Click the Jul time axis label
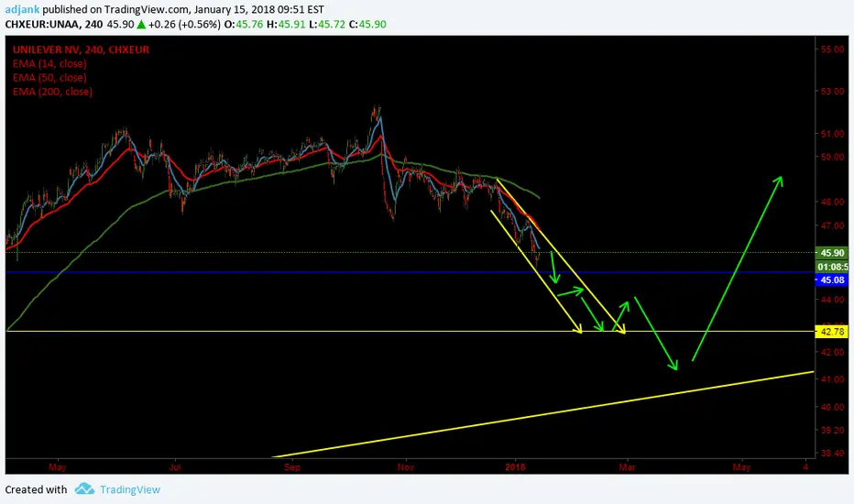854x504 pixels. 175,467
